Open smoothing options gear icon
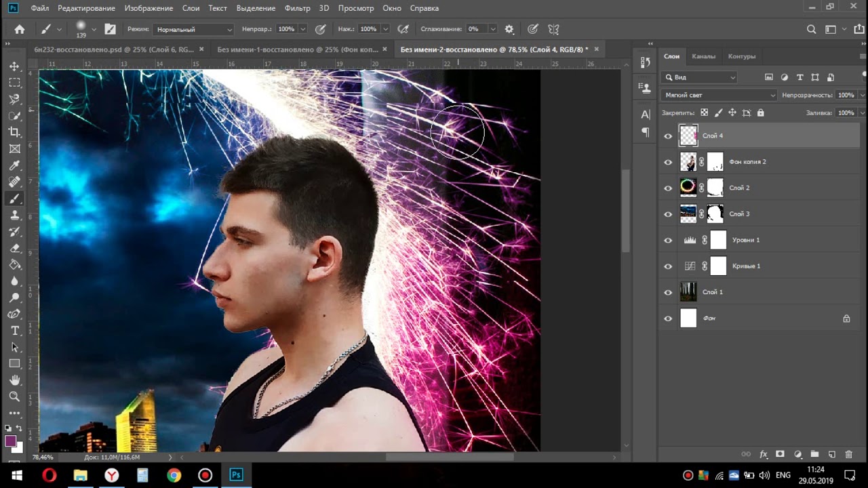The height and width of the screenshot is (488, 868). pyautogui.click(x=509, y=29)
